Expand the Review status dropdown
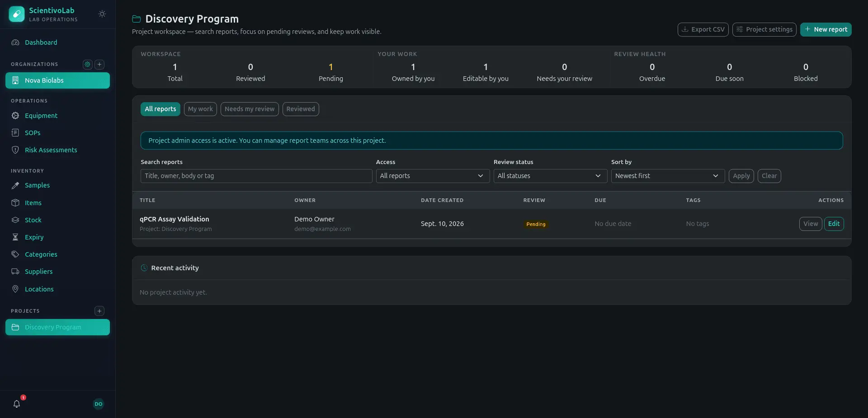Viewport: 868px width, 418px height. coord(550,176)
